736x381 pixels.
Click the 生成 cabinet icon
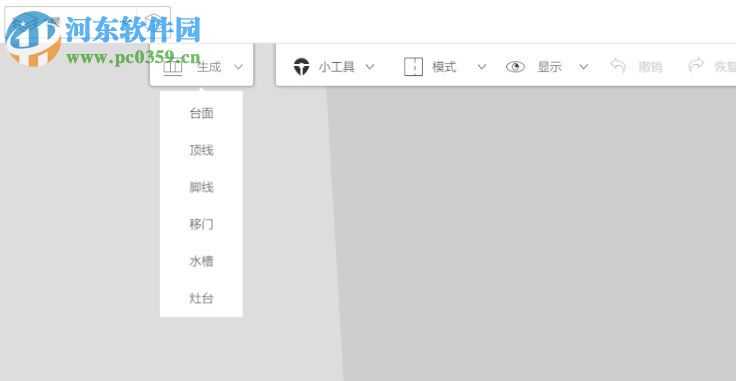[172, 67]
